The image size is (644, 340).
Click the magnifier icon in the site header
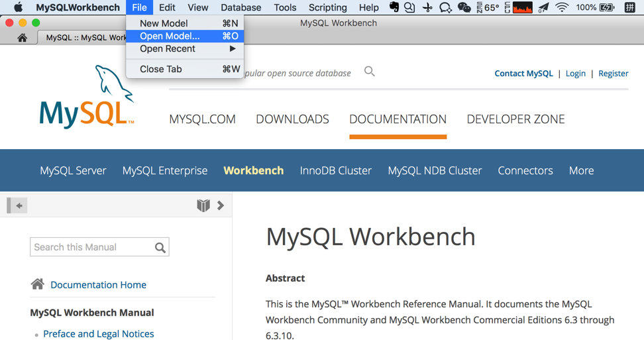[370, 72]
